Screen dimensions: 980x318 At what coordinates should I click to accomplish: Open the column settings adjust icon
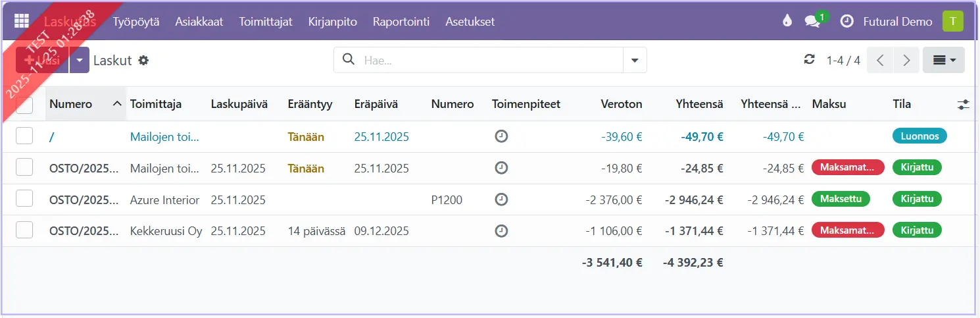pyautogui.click(x=963, y=104)
